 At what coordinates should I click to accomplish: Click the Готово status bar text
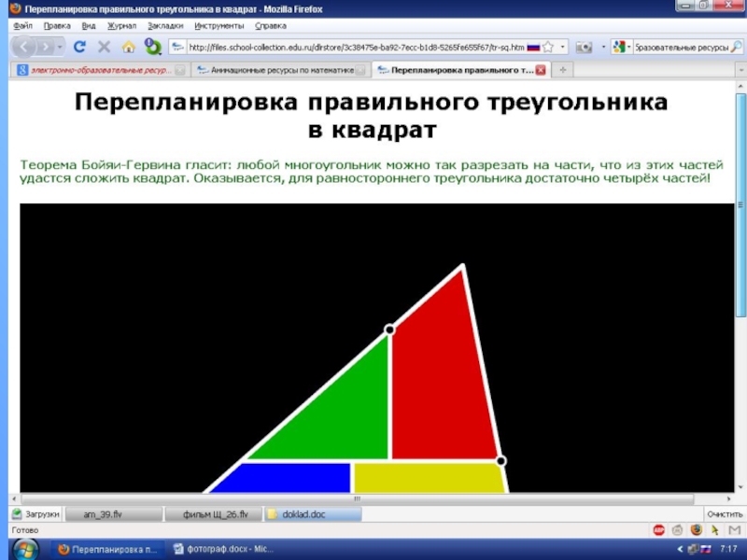[x=25, y=530]
